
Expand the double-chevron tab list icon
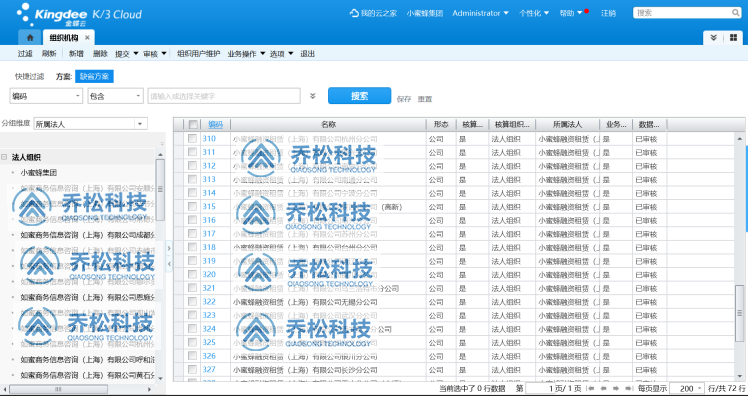coord(714,38)
